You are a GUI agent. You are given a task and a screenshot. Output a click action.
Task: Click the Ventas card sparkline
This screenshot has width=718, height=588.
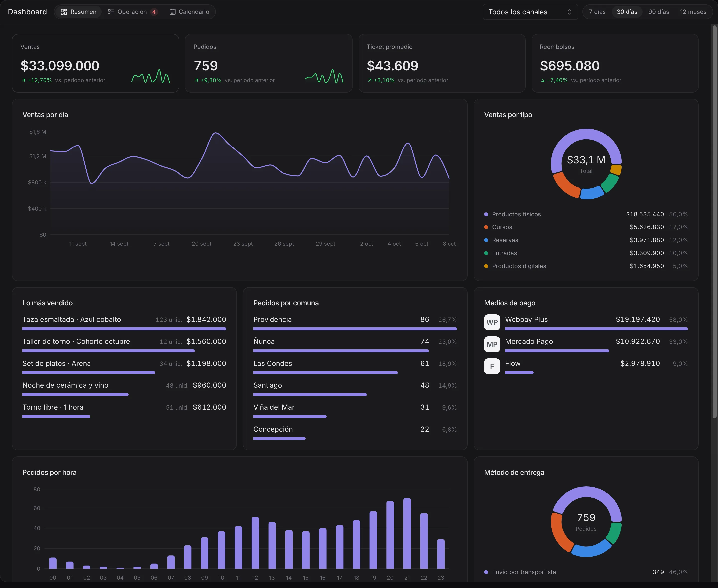pos(151,76)
